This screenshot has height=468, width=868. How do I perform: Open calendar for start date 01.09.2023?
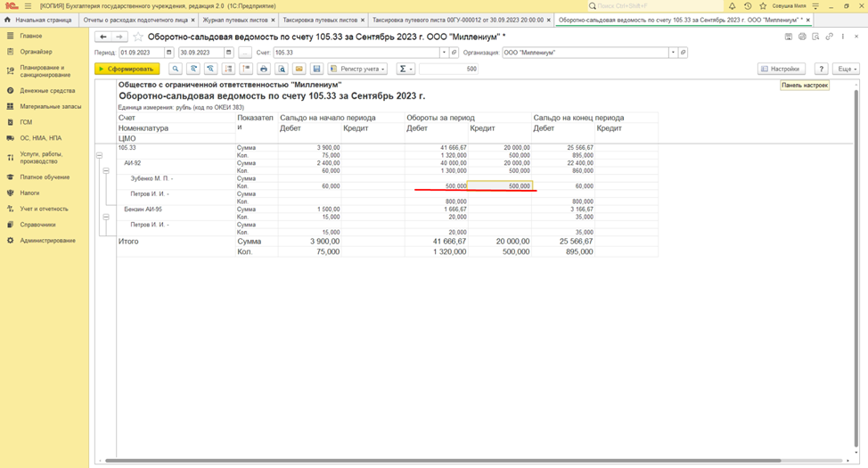point(168,53)
